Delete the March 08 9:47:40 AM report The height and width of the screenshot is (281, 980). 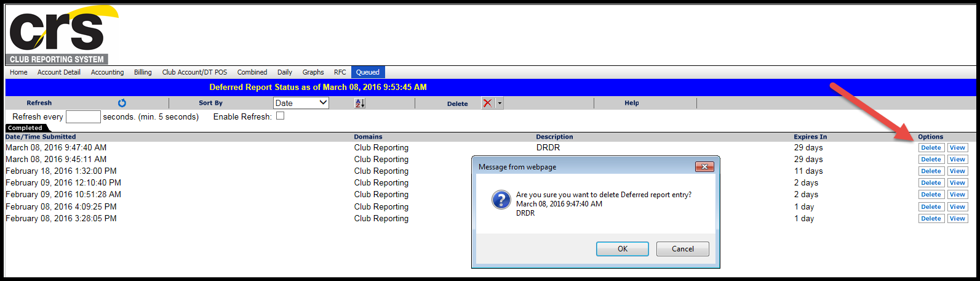click(931, 148)
